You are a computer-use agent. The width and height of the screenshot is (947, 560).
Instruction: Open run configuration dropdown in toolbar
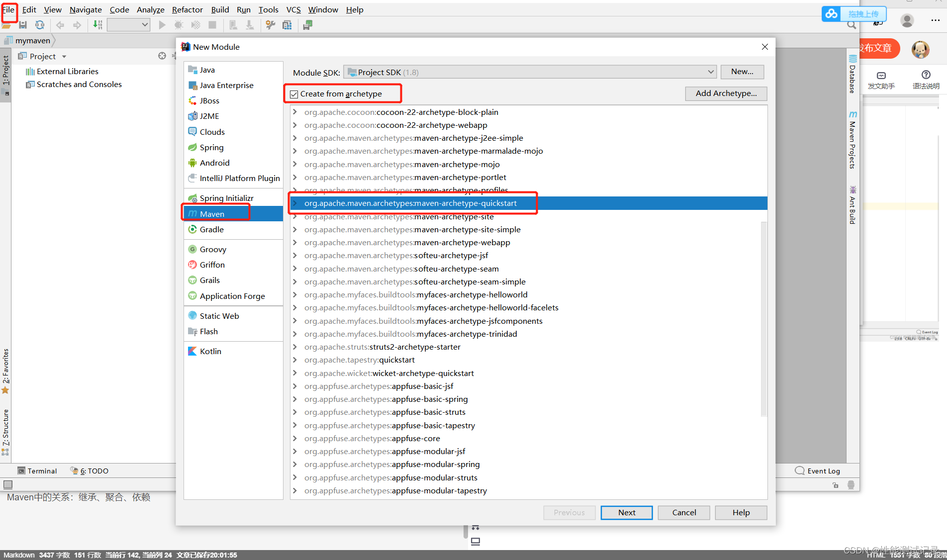pos(129,25)
